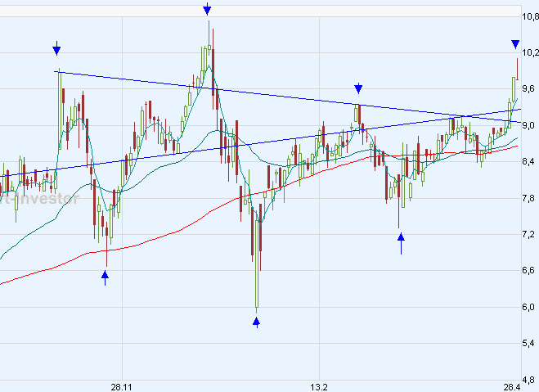Select the first blue down arrow at the descending trendline start
The height and width of the screenshot is (392, 539).
56,47
